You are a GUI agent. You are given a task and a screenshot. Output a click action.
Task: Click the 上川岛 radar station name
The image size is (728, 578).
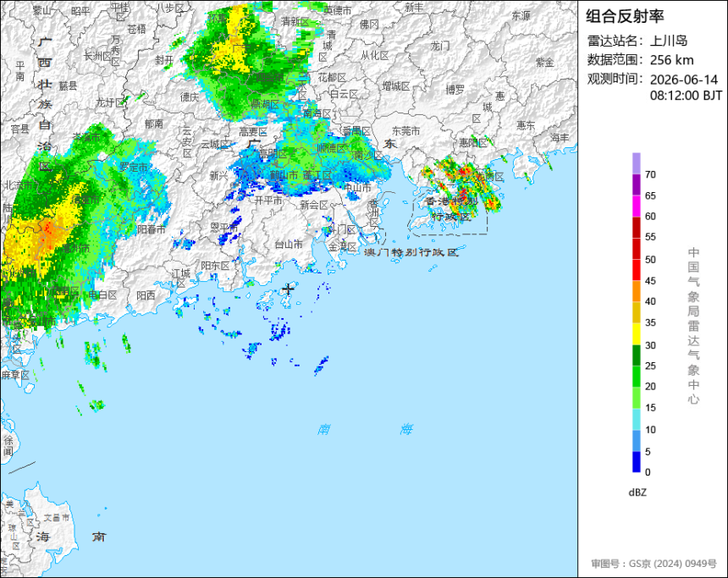[668, 41]
